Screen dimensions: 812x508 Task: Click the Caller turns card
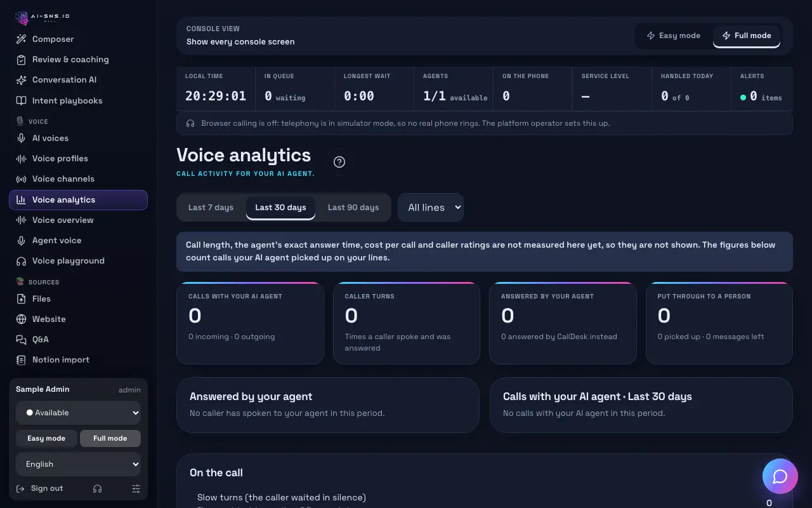click(x=407, y=323)
